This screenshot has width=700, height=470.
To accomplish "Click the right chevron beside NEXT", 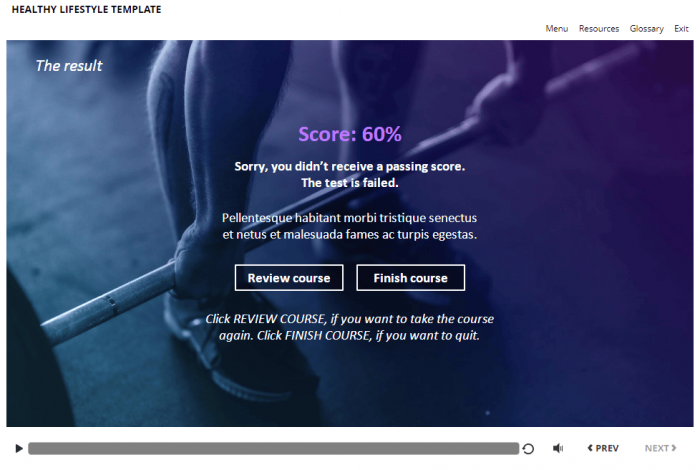I will [x=674, y=448].
